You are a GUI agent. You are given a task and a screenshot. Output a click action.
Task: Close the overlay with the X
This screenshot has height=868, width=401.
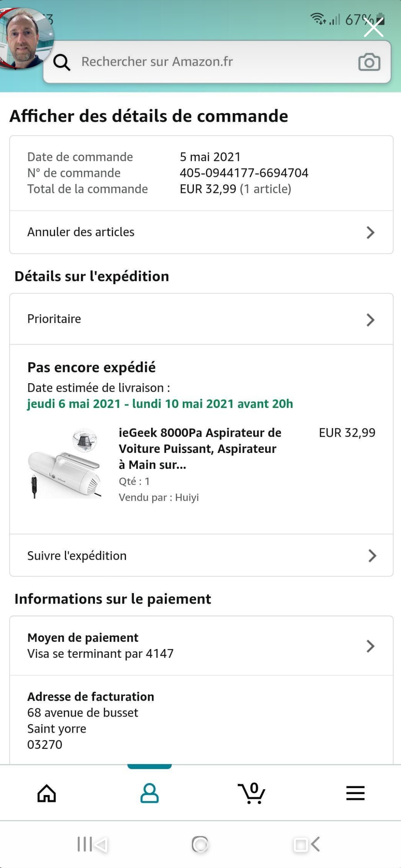(x=374, y=28)
